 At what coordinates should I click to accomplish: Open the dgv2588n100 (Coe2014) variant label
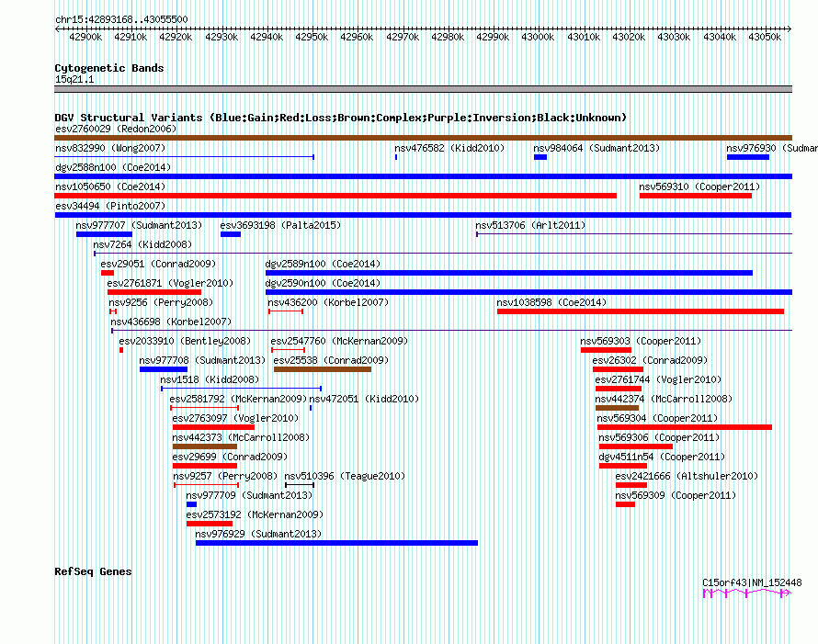[x=113, y=167]
